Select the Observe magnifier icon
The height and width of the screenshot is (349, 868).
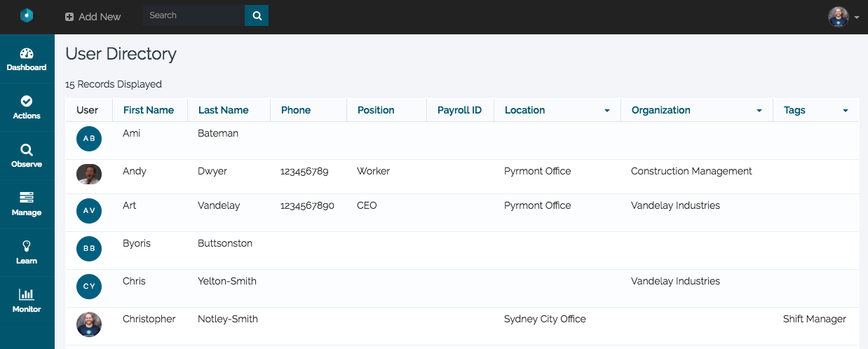27,150
